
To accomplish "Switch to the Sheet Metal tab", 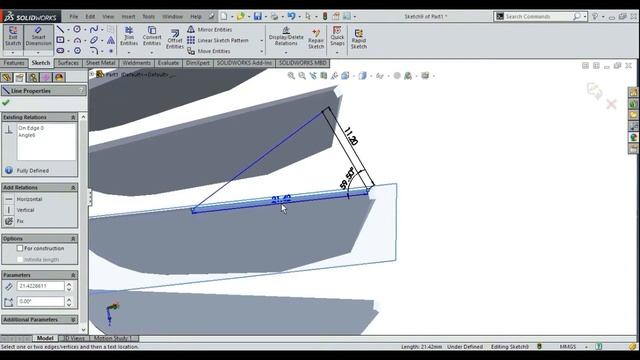I will pyautogui.click(x=100, y=63).
